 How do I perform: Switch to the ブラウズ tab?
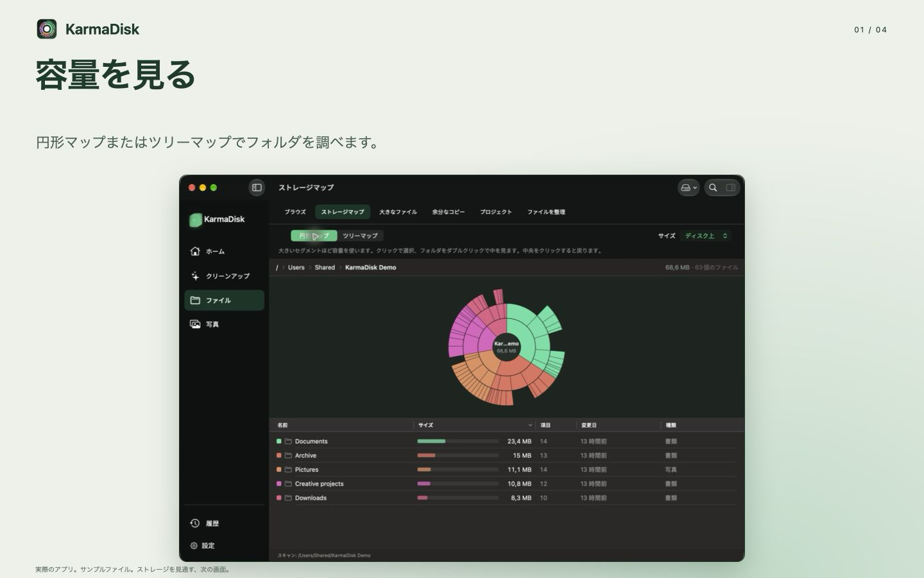point(295,212)
